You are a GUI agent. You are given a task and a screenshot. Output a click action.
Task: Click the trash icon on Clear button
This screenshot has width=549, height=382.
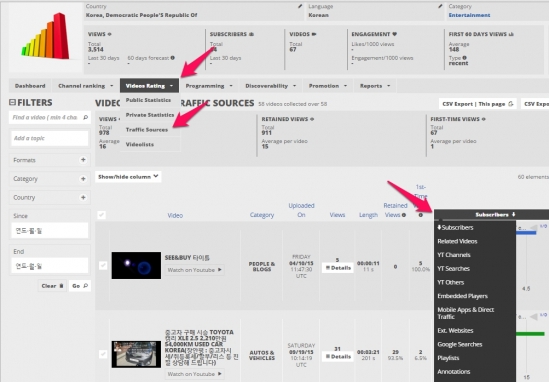click(x=61, y=286)
